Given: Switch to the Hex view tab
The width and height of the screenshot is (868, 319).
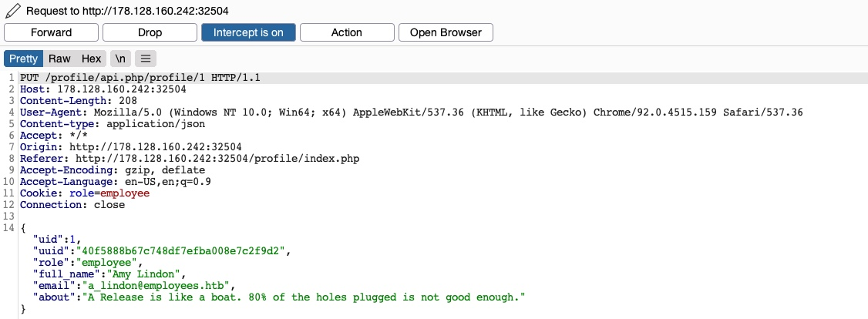Looking at the screenshot, I should 91,59.
